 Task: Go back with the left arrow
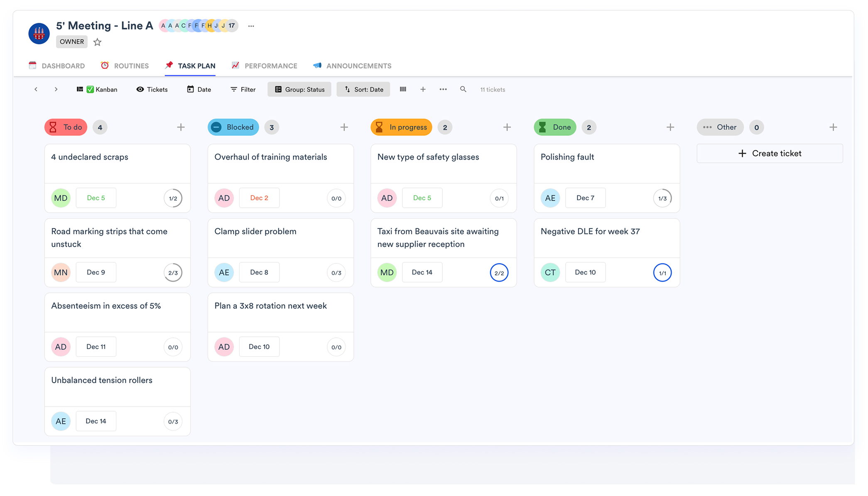(36, 89)
